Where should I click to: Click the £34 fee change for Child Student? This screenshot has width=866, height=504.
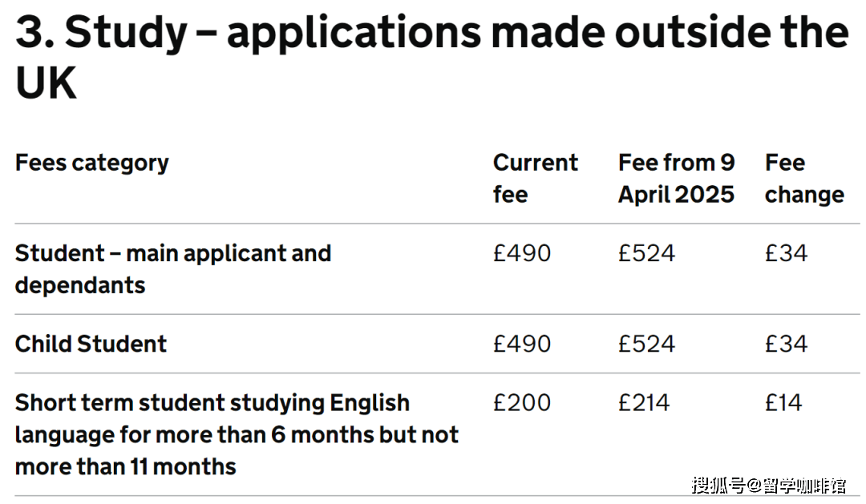pyautogui.click(x=787, y=344)
